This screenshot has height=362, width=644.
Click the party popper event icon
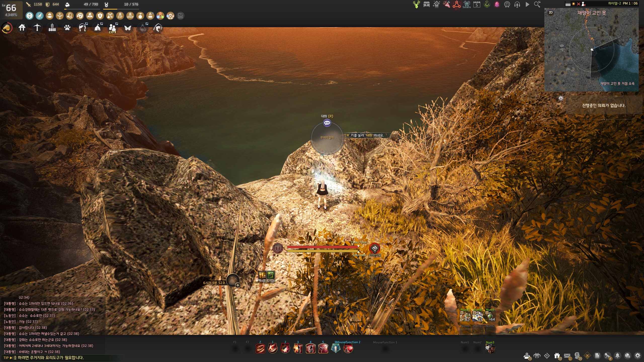click(x=447, y=5)
